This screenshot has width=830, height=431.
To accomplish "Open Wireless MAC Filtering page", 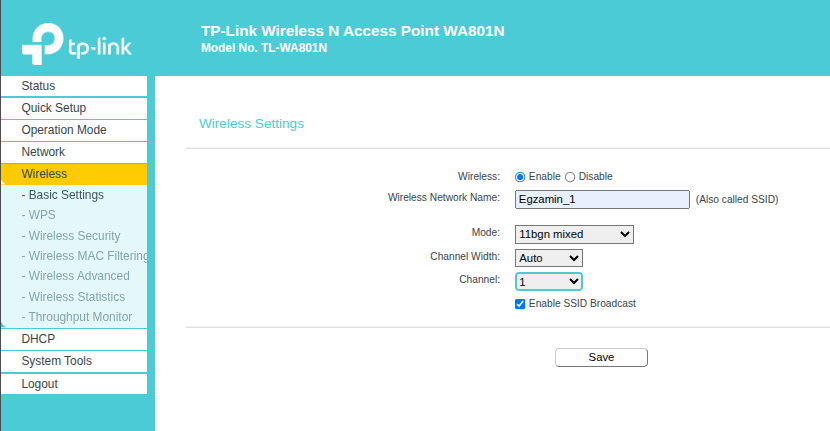I will coord(85,256).
